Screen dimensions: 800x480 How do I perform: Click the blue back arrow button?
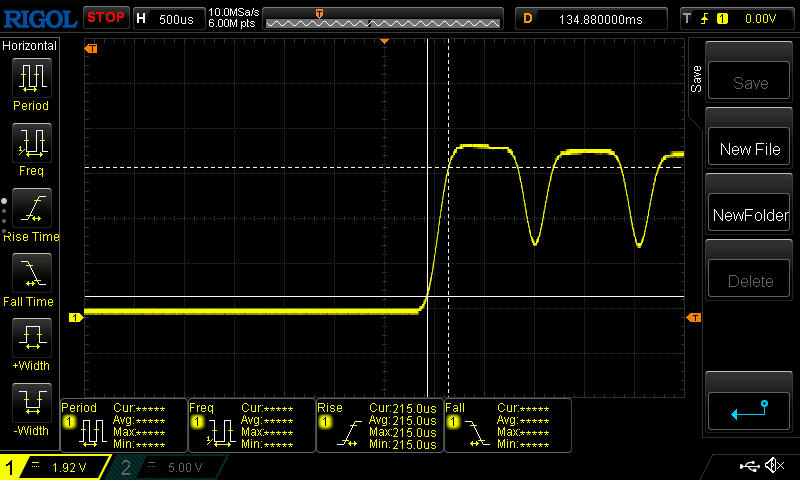click(x=749, y=411)
